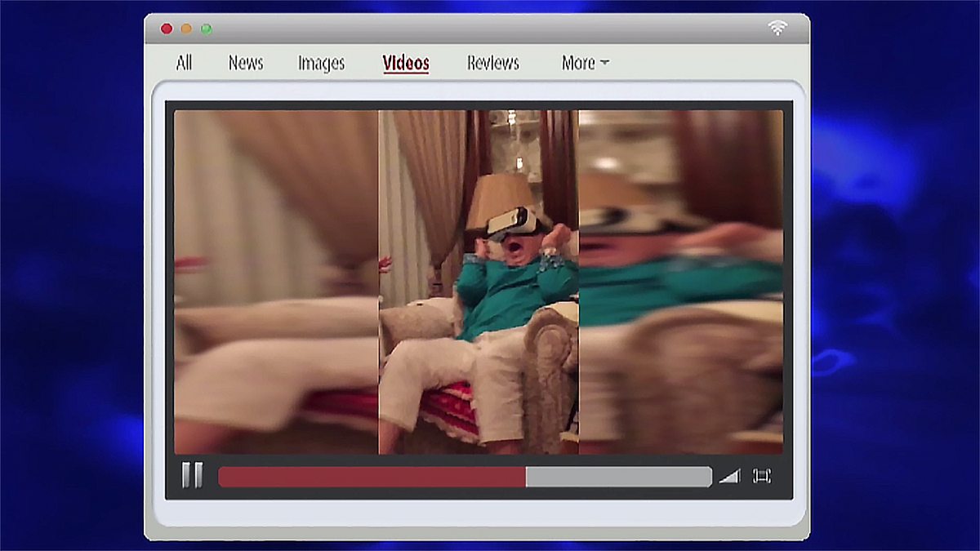
Task: Select the Videos tab
Action: [x=406, y=63]
